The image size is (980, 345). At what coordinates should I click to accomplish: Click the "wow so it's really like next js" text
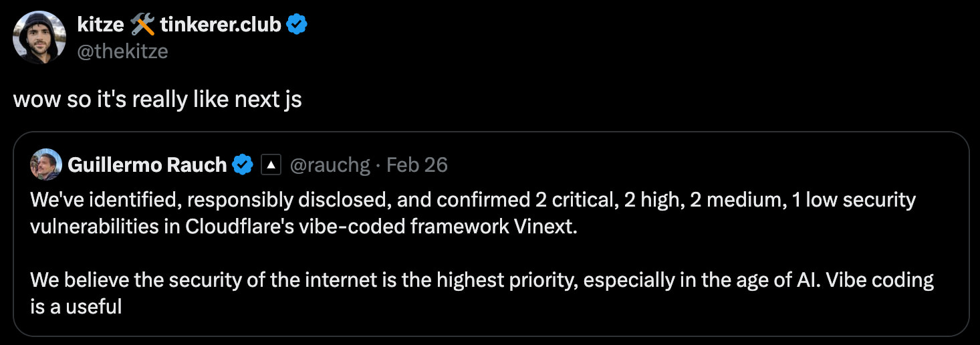pyautogui.click(x=158, y=100)
